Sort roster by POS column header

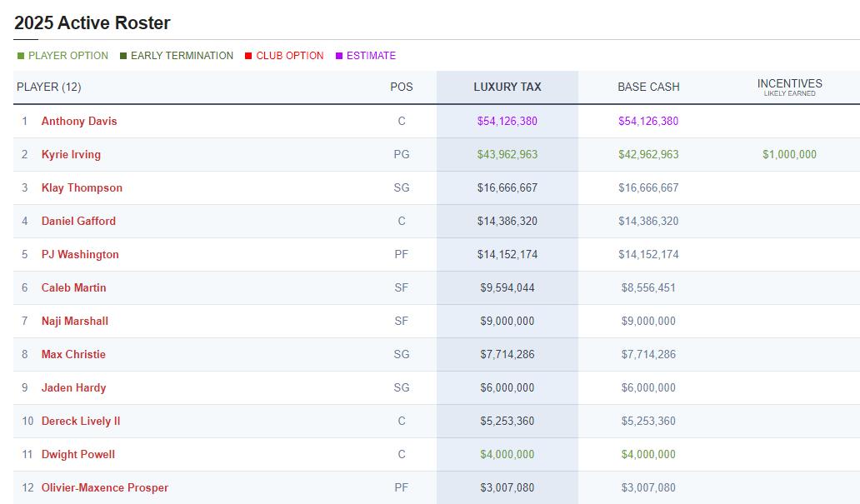[402, 87]
